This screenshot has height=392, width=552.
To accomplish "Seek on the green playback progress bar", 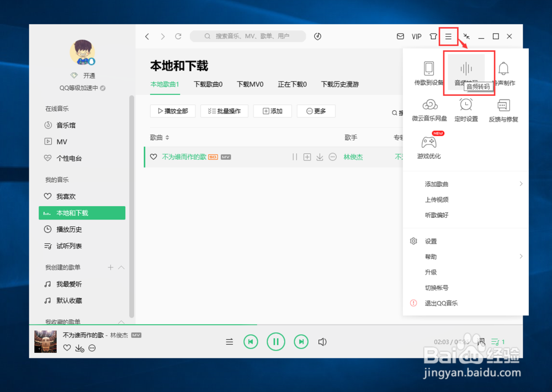I will click(x=275, y=325).
